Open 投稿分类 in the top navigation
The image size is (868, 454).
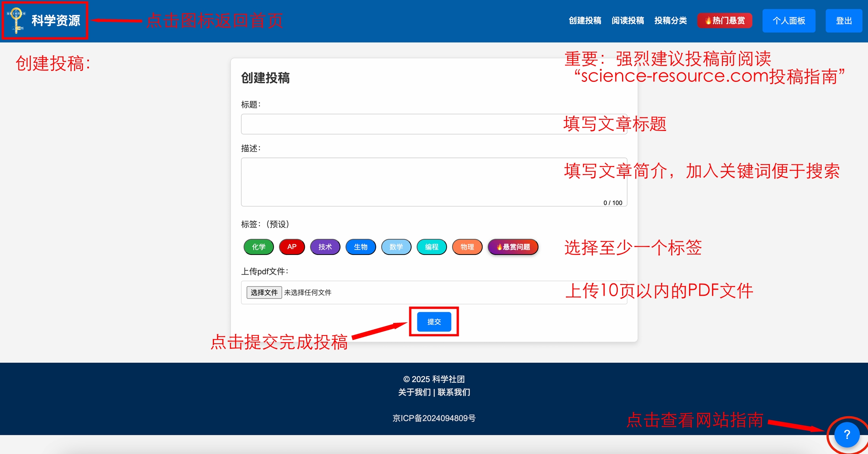(x=670, y=21)
